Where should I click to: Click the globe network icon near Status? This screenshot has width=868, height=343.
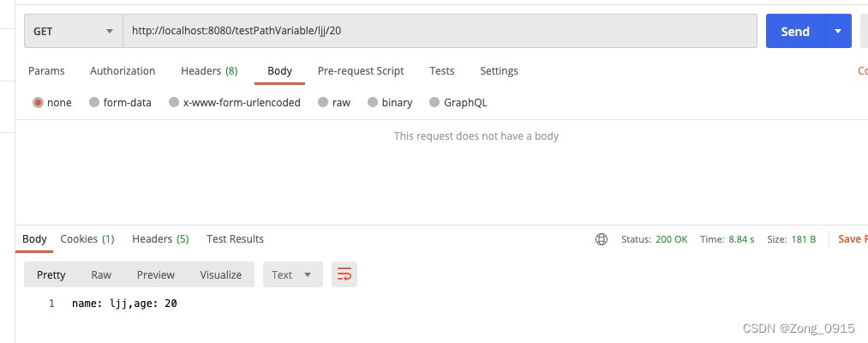602,239
